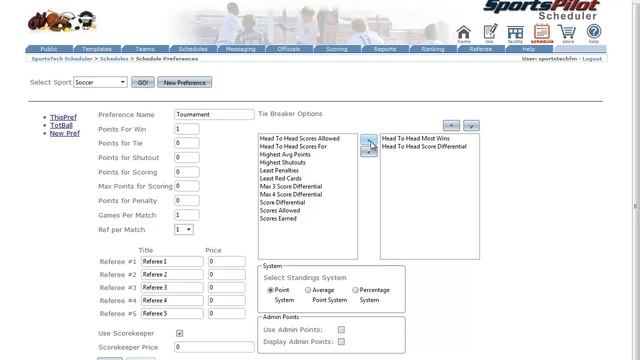Open the Scoring tab

point(337,49)
